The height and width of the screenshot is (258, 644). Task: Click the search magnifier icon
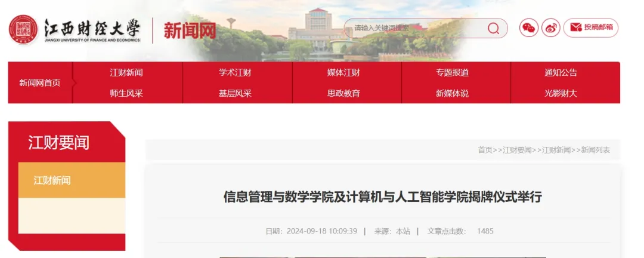pyautogui.click(x=493, y=29)
